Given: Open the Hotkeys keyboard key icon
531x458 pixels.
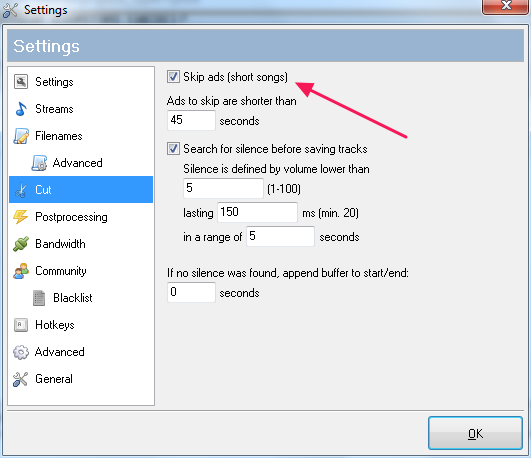Looking at the screenshot, I should [x=21, y=325].
